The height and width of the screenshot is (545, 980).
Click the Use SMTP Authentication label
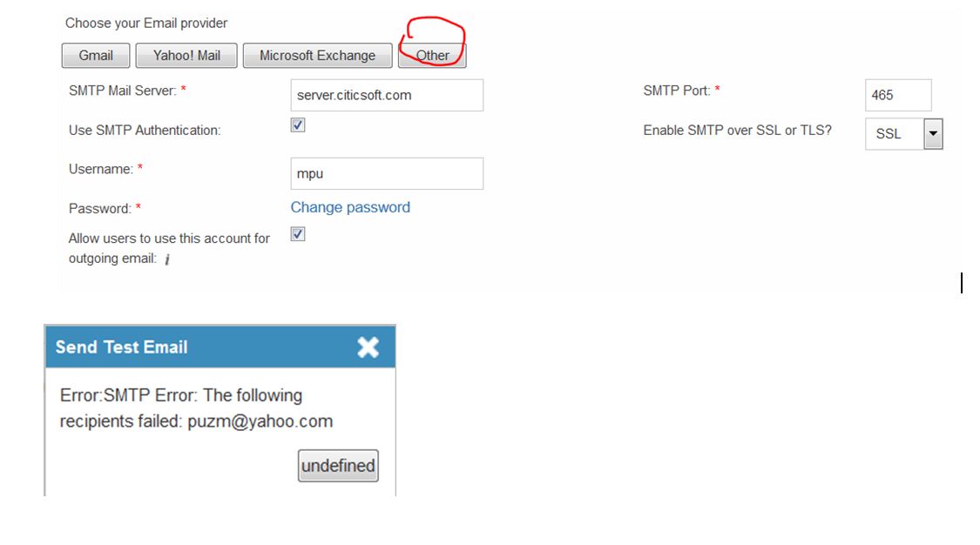click(145, 131)
